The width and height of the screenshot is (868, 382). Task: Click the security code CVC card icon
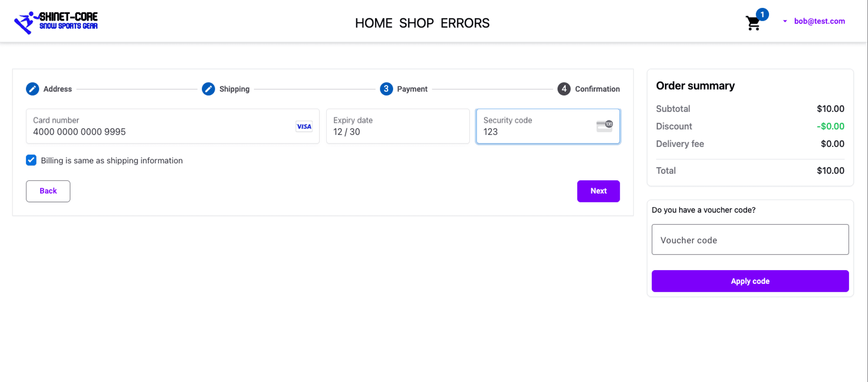pos(604,126)
